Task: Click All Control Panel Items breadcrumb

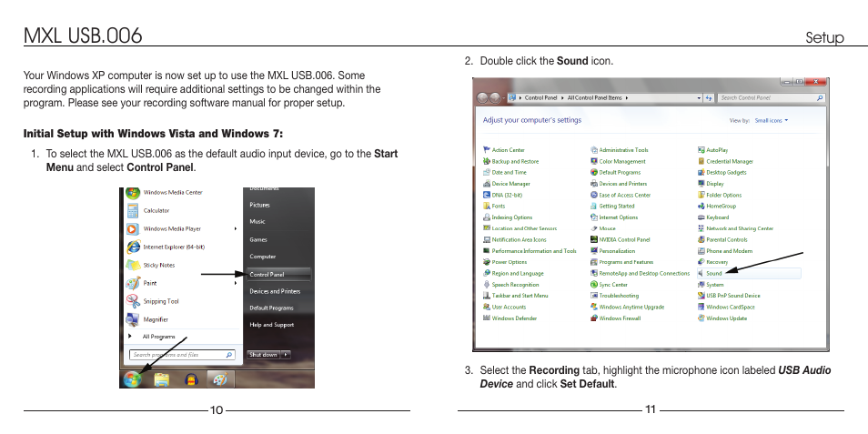Action: click(594, 98)
